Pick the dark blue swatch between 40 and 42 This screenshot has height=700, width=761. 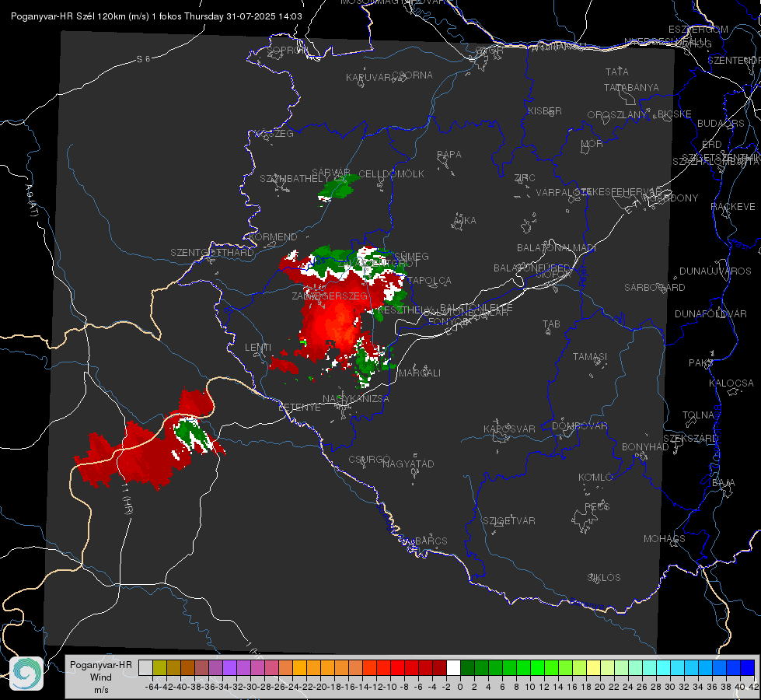pos(748,667)
